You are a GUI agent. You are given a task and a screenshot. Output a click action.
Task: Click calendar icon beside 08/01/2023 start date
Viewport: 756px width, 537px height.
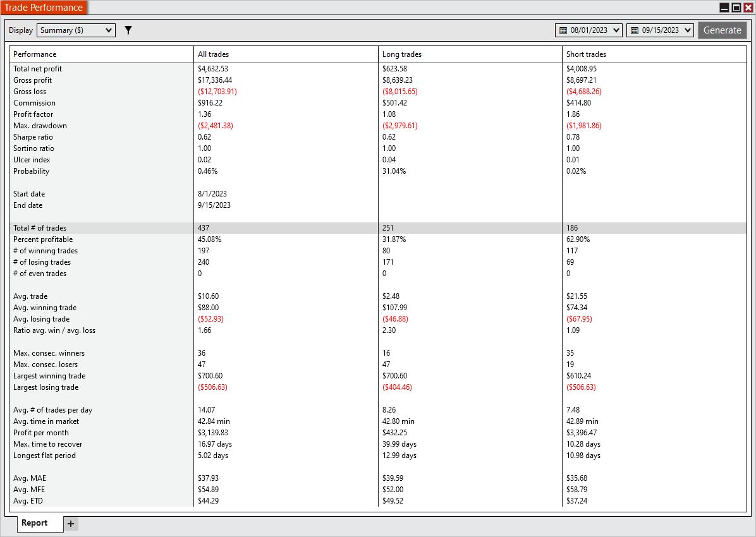[563, 30]
